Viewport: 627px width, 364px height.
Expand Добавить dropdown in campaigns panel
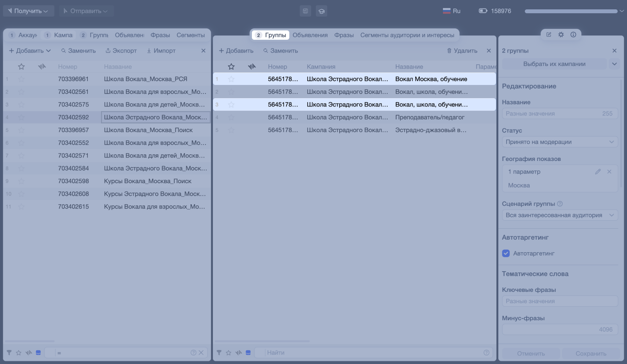48,51
